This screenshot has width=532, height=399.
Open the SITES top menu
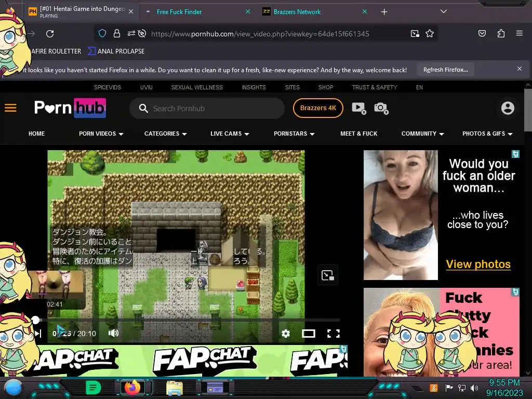(292, 87)
